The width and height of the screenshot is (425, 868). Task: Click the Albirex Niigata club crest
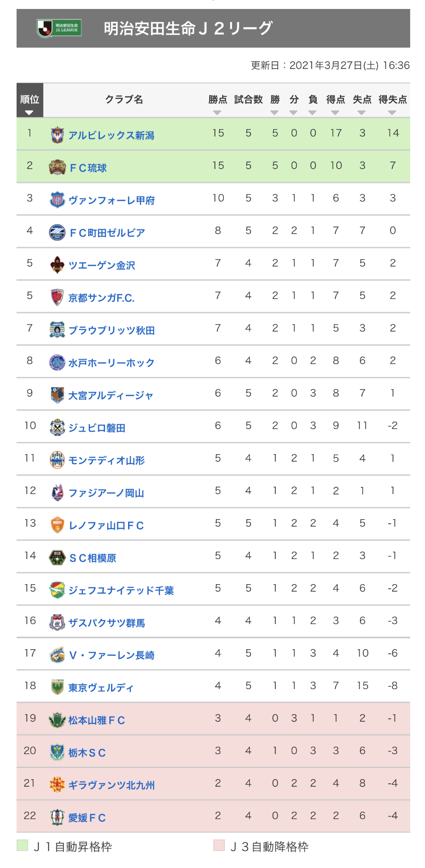(57, 135)
